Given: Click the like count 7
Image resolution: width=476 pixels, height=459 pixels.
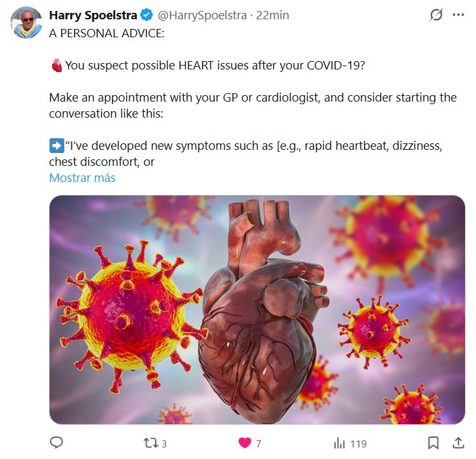Looking at the screenshot, I should [259, 443].
